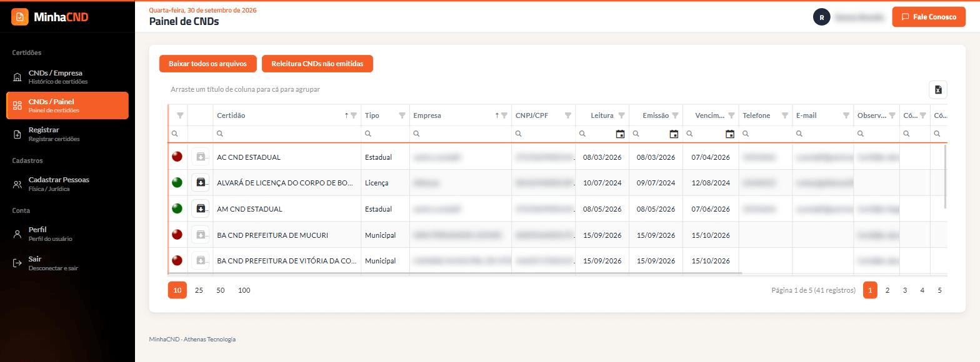Open the header filter funnel of the Observações column
The width and height of the screenshot is (980, 362).
tap(892, 115)
